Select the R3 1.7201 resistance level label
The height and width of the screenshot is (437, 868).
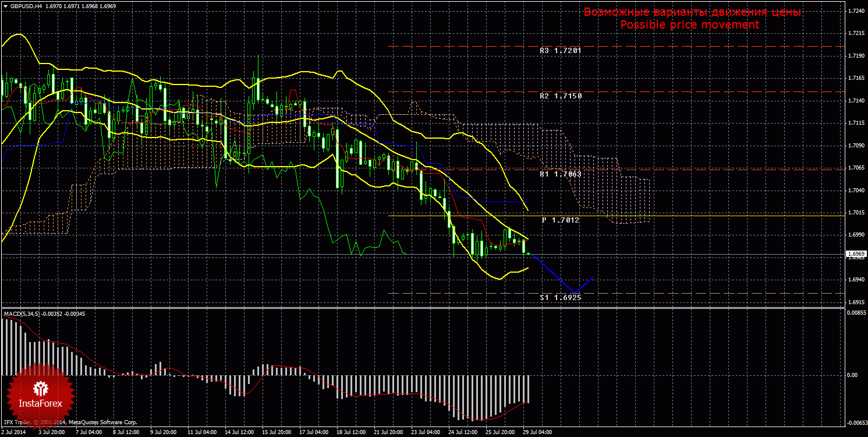tap(561, 51)
